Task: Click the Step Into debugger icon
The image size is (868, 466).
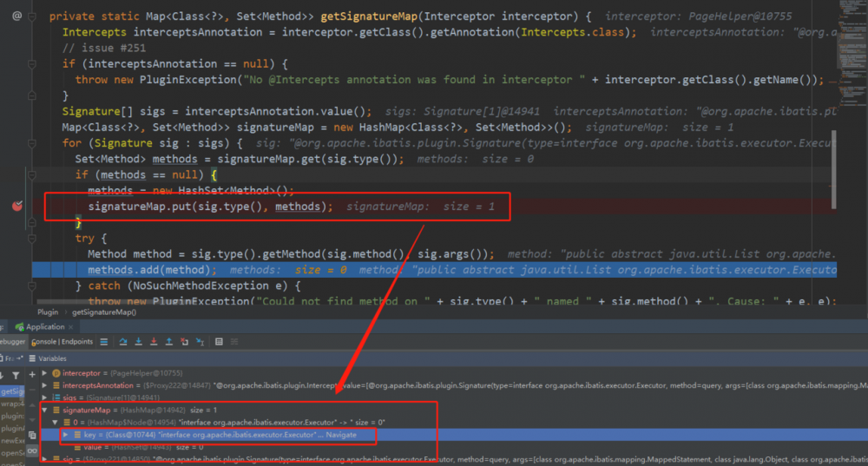Action: 138,342
